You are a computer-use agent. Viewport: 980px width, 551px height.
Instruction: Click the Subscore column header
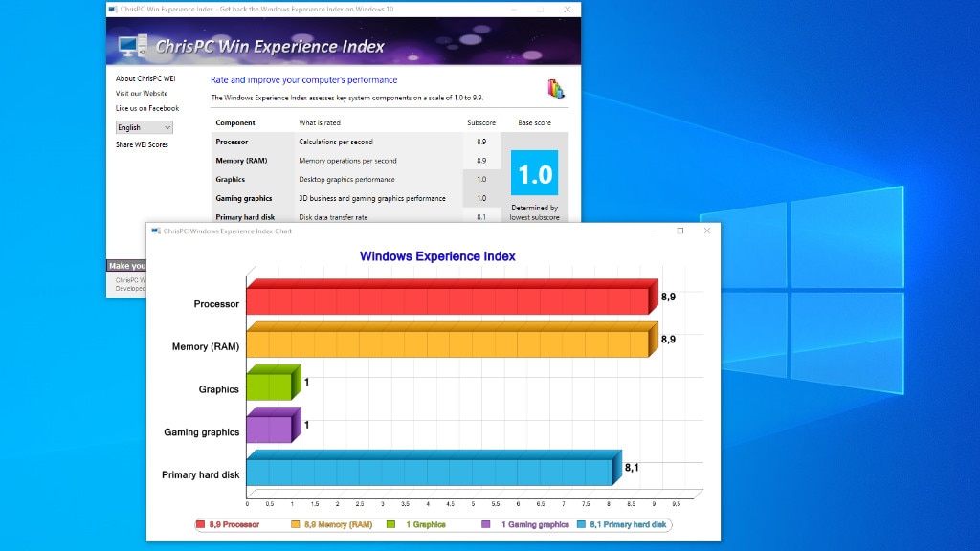pos(481,122)
